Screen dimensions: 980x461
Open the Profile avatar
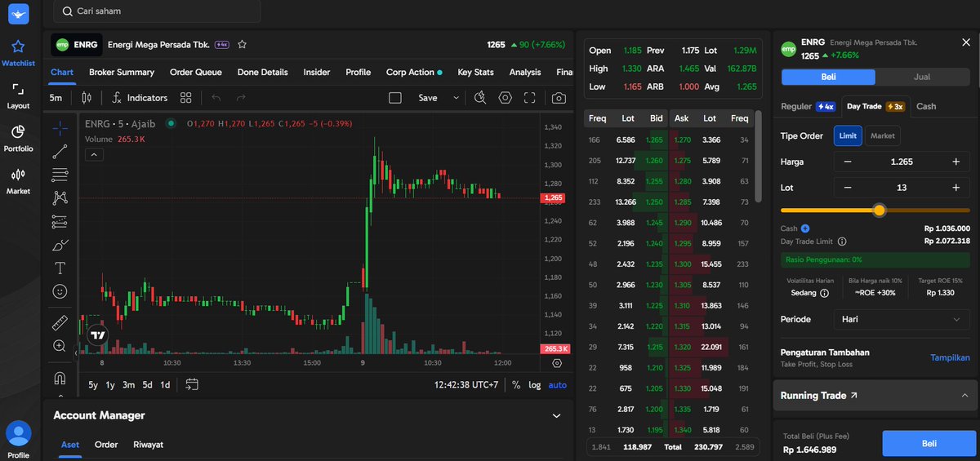(x=18, y=433)
